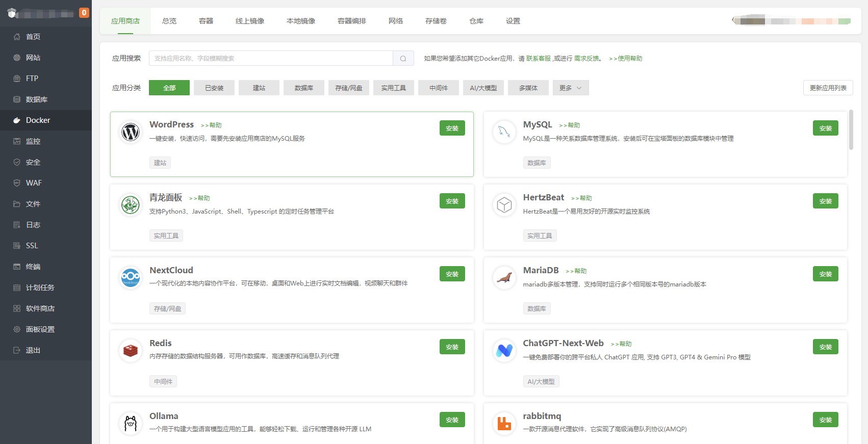The image size is (868, 444).
Task: Open the 存储卷 tab
Action: tap(436, 21)
